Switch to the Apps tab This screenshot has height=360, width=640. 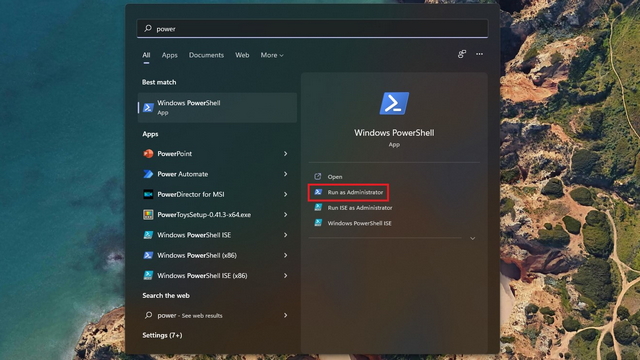pyautogui.click(x=169, y=55)
